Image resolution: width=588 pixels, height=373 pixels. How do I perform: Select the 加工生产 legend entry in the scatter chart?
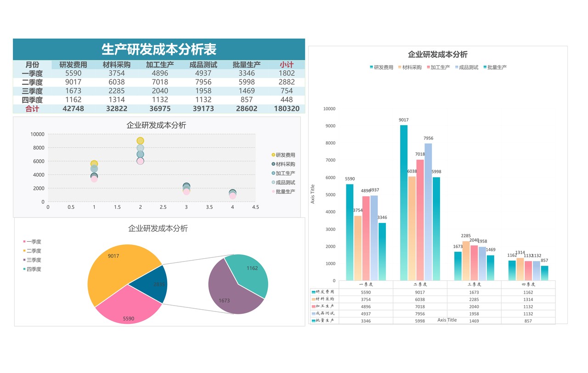pyautogui.click(x=283, y=173)
